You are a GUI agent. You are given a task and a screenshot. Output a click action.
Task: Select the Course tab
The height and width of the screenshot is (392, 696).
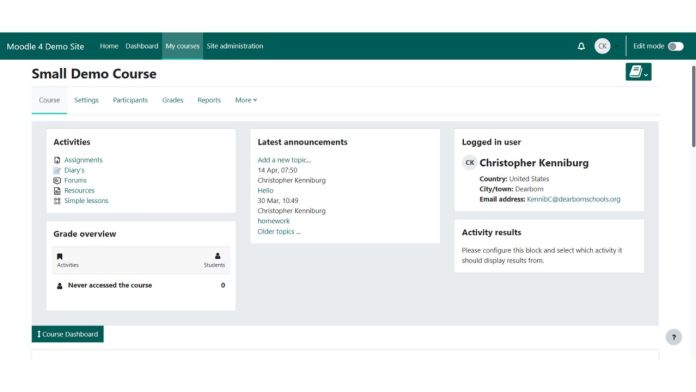coord(49,100)
